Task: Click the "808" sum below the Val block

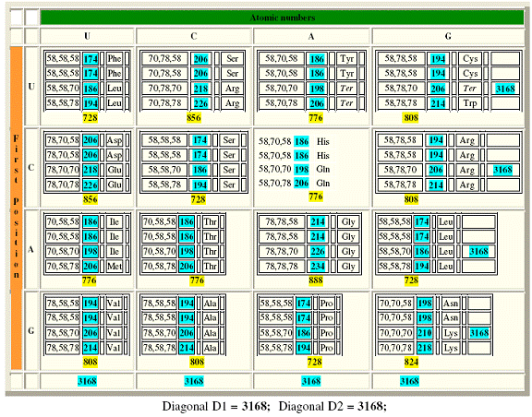Action: 90,362
